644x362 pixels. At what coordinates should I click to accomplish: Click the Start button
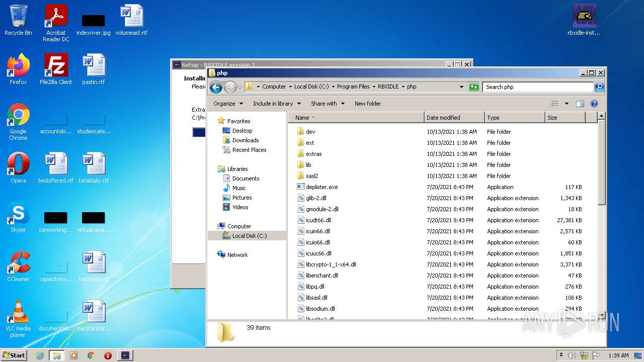pyautogui.click(x=14, y=355)
